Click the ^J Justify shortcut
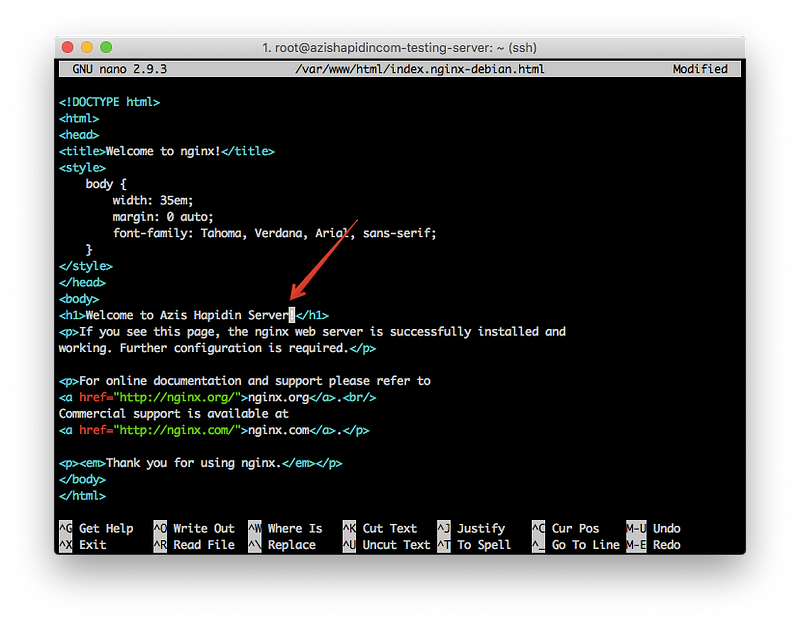The image size is (800, 626). coord(471,528)
